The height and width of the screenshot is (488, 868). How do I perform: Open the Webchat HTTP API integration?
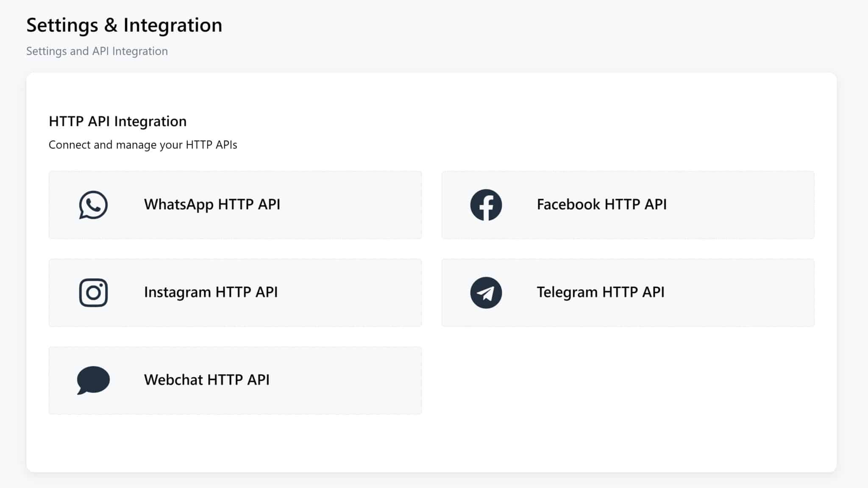click(235, 380)
